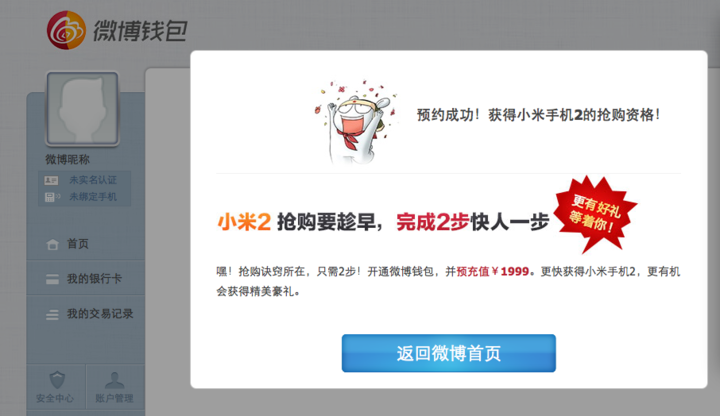Click the red 更有好礼等着你 badge
This screenshot has width=720, height=416.
click(x=595, y=213)
